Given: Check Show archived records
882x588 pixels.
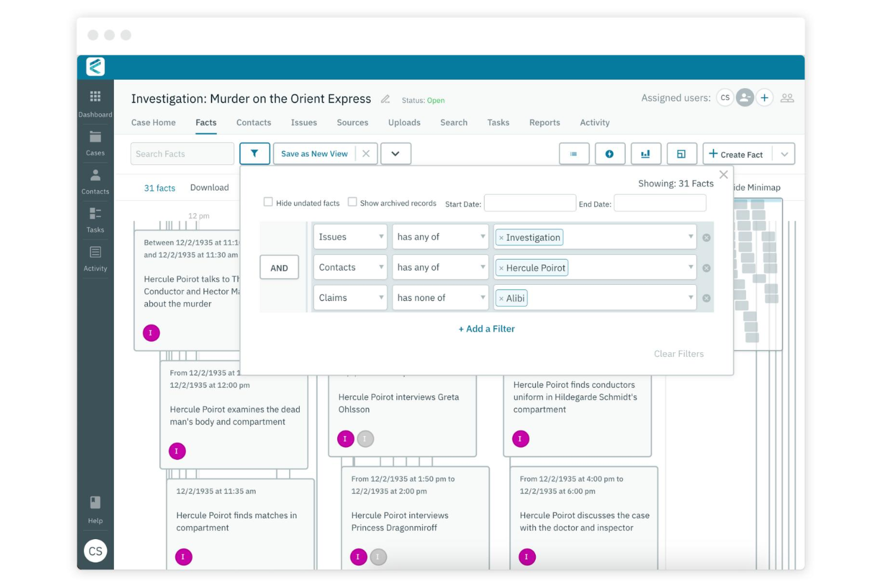Looking at the screenshot, I should [x=352, y=201].
